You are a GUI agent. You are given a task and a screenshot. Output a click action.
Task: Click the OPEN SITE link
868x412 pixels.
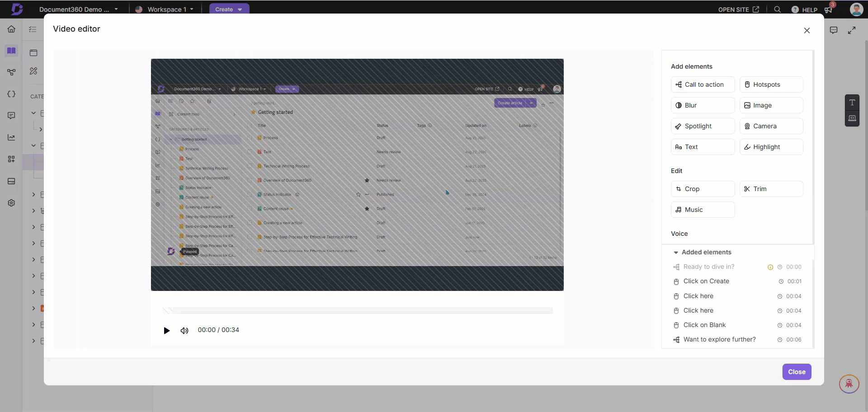click(738, 9)
